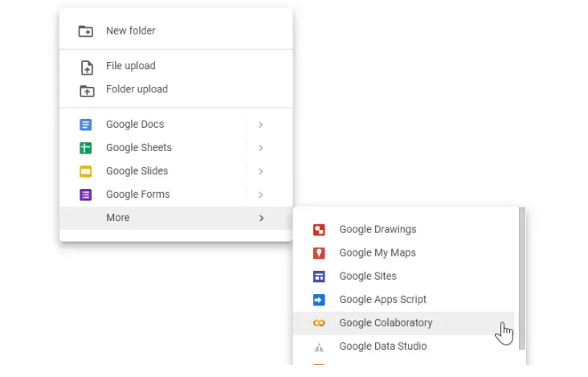Click the Folder upload icon
Viewport: 588px width, 377px height.
coord(87,91)
